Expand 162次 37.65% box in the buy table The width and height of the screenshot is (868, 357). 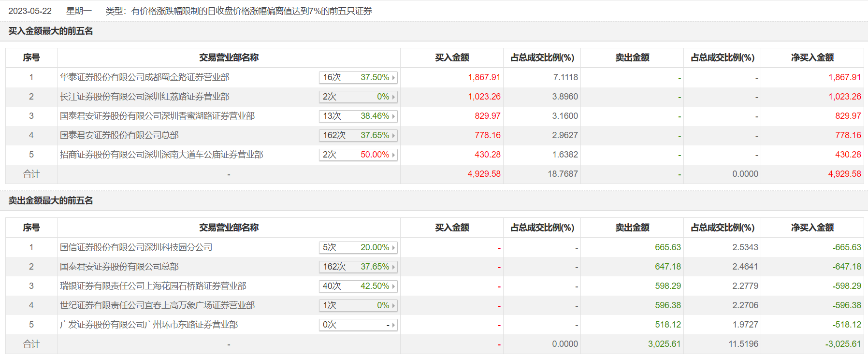tap(358, 135)
